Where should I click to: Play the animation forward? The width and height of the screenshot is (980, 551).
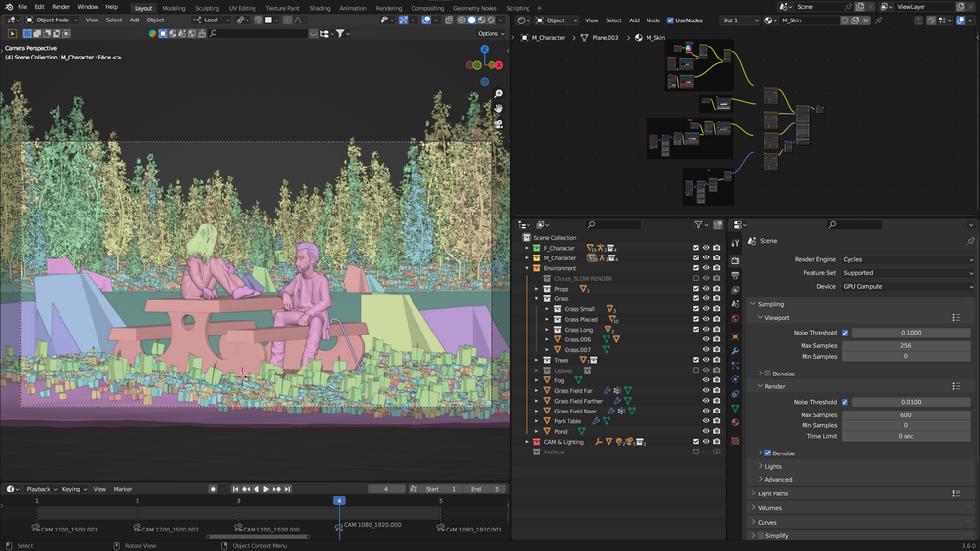point(266,489)
